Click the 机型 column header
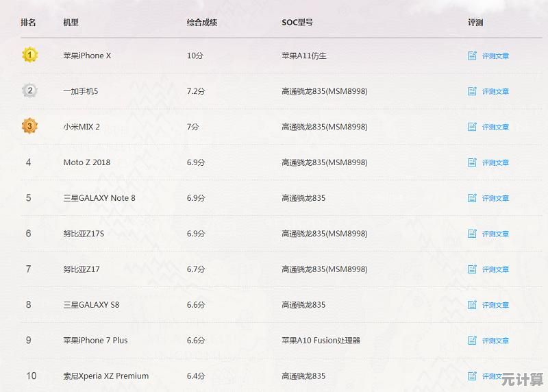 71,23
